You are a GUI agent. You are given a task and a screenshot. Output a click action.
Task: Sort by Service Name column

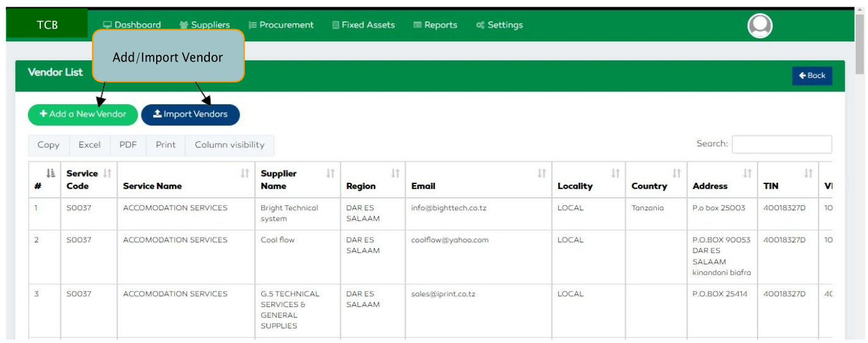click(186, 180)
